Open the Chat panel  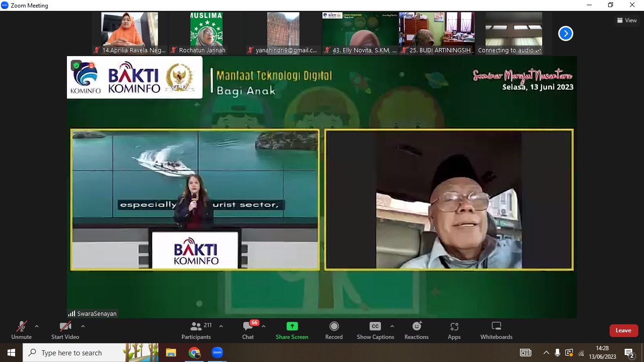[x=248, y=330]
